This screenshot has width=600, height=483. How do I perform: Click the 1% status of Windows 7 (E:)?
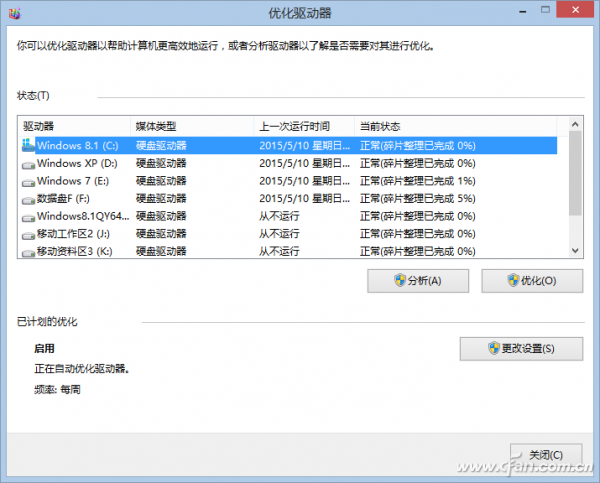[x=417, y=181]
